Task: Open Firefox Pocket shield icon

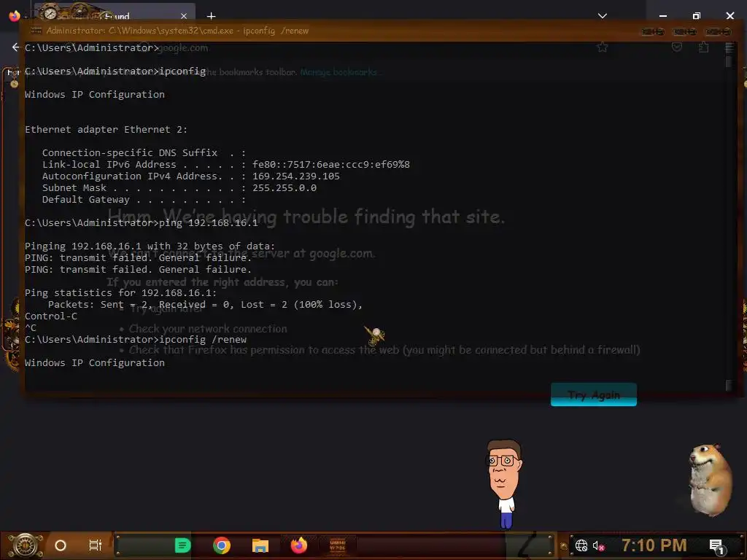Action: [676, 47]
